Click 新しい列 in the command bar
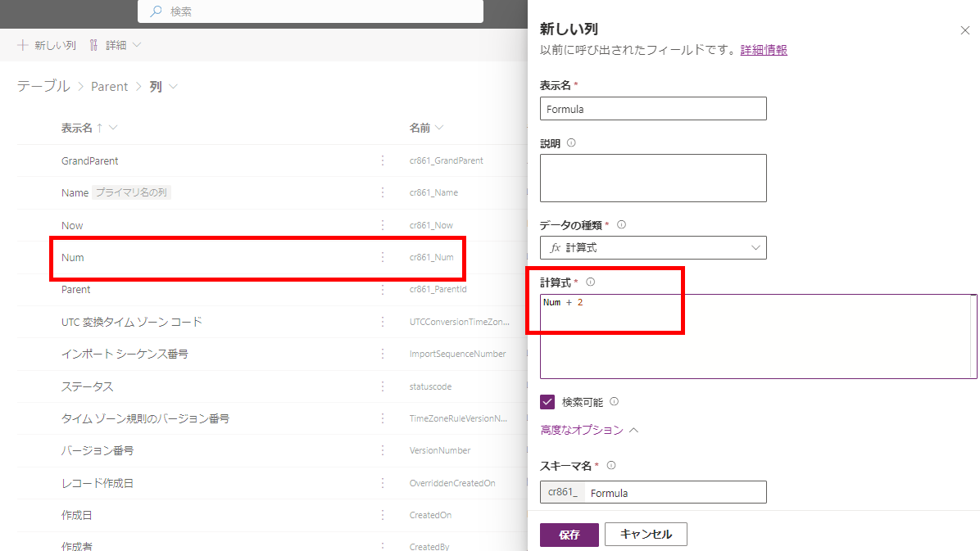 point(47,45)
